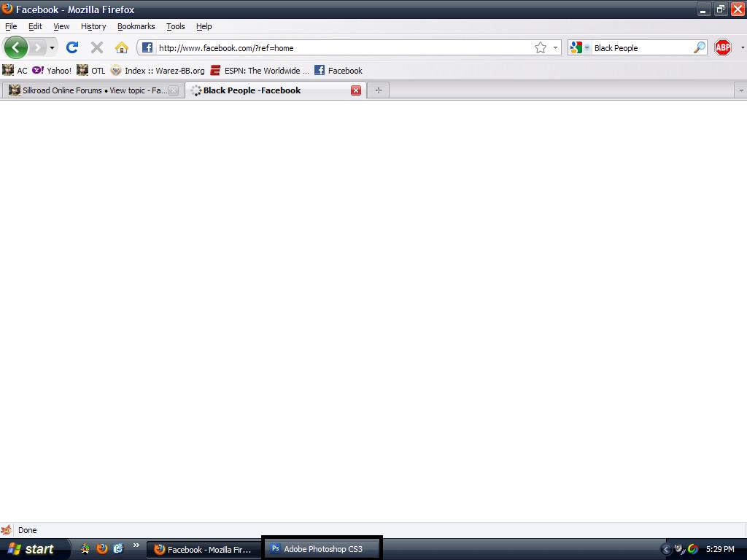Open the Yahoo! bookmark
This screenshot has width=747, height=560.
coord(52,71)
